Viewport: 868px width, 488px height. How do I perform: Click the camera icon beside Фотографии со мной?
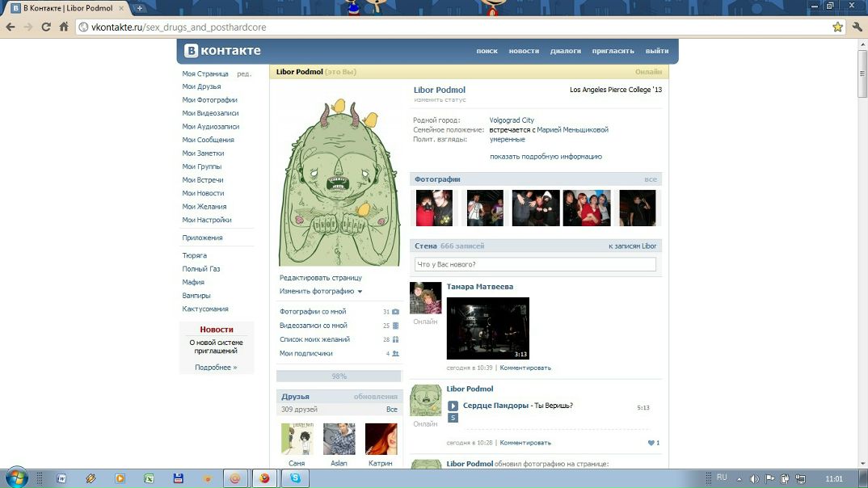pos(395,312)
